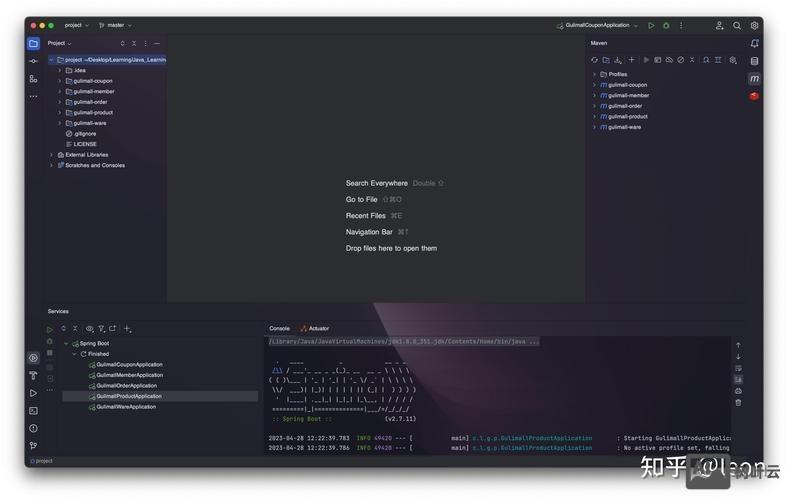Expand gulimall-product module in Maven panel

[595, 117]
